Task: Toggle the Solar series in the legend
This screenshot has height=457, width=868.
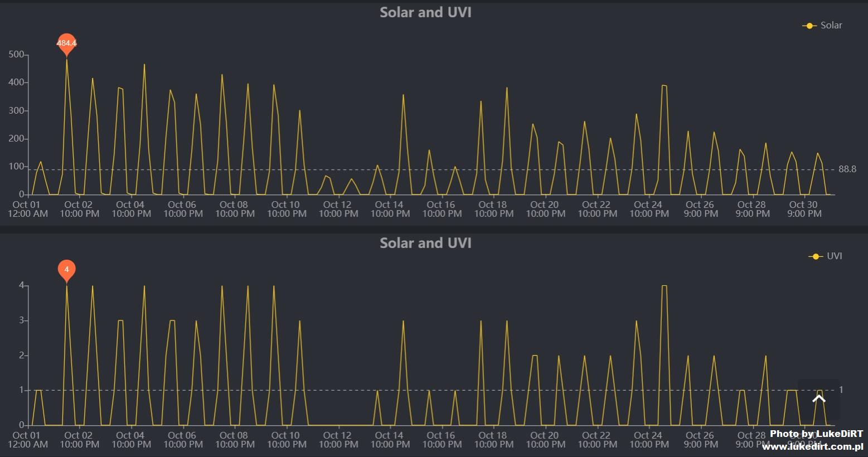Action: tap(822, 26)
